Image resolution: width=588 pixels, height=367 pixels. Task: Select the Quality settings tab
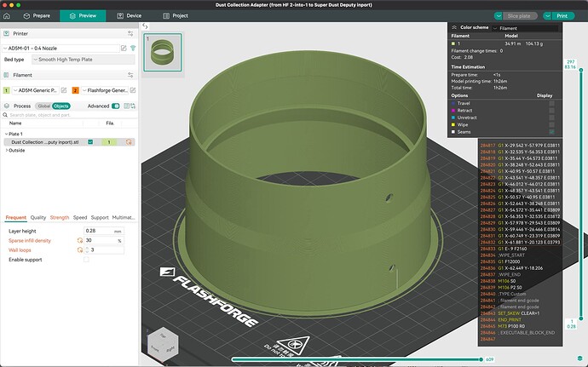click(x=38, y=217)
